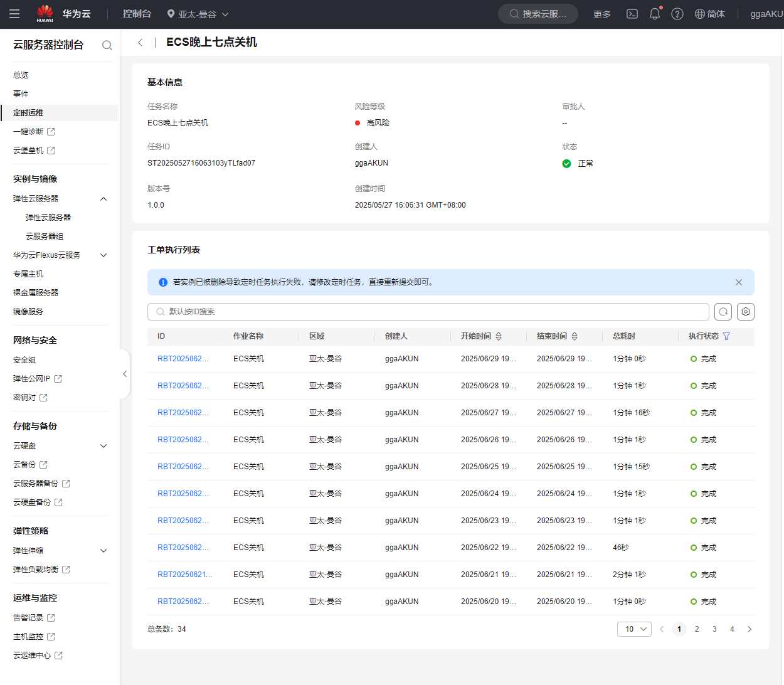This screenshot has height=685, width=784.
Task: Collapse the 弹性云服务器 sidebar group
Action: click(103, 199)
